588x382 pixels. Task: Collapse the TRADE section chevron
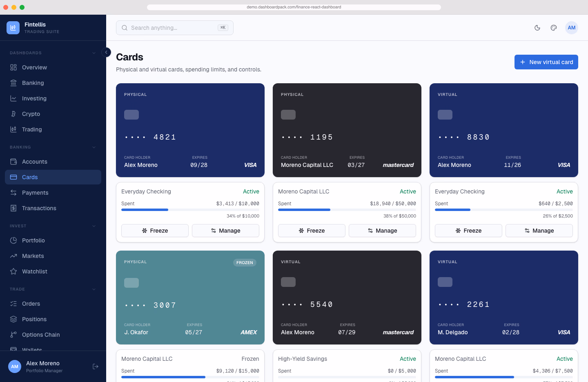(x=94, y=289)
